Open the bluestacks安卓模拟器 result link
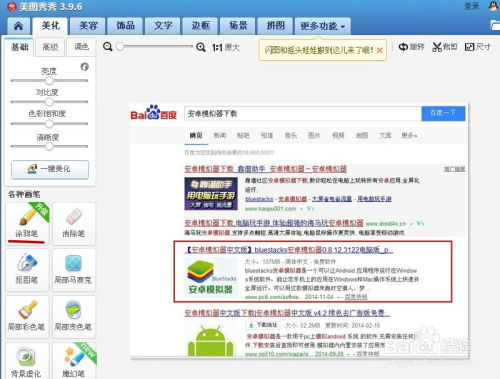Screen dimensions: 500x379 coord(289,250)
